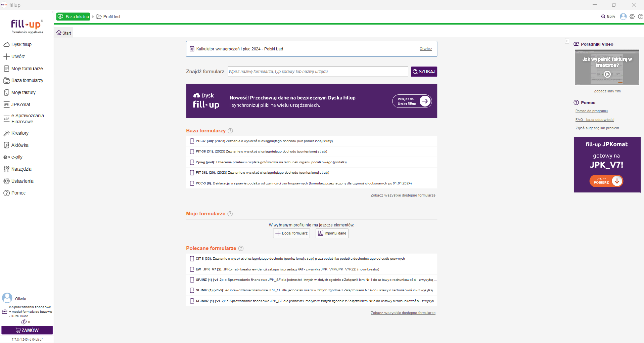Open Moje faktury section
644x343 pixels.
tap(19, 92)
